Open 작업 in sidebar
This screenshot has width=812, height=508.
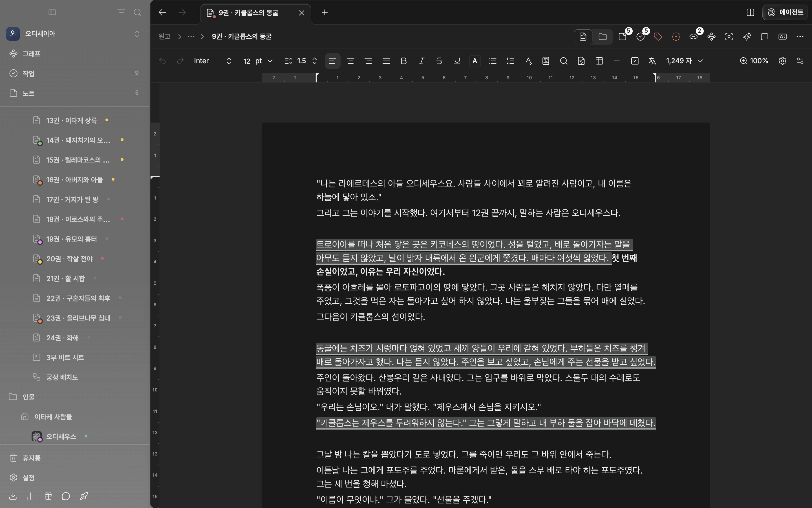tap(75, 73)
